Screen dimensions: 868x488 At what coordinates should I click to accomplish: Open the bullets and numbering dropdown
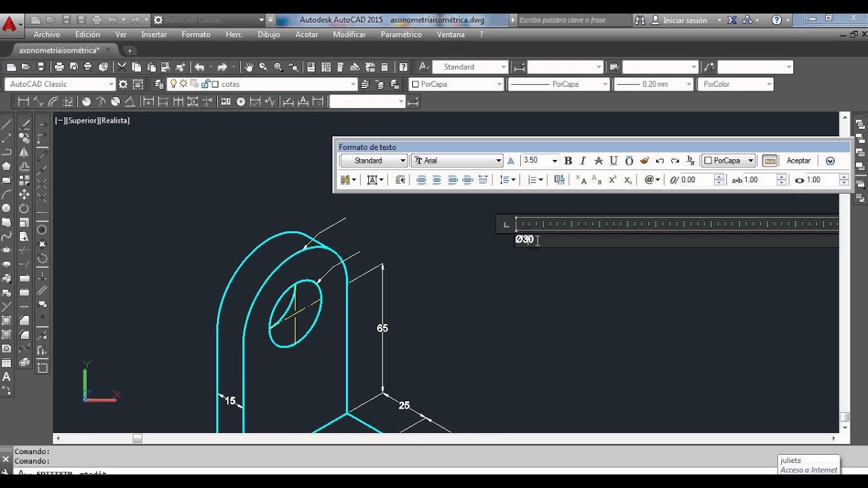[x=536, y=180]
